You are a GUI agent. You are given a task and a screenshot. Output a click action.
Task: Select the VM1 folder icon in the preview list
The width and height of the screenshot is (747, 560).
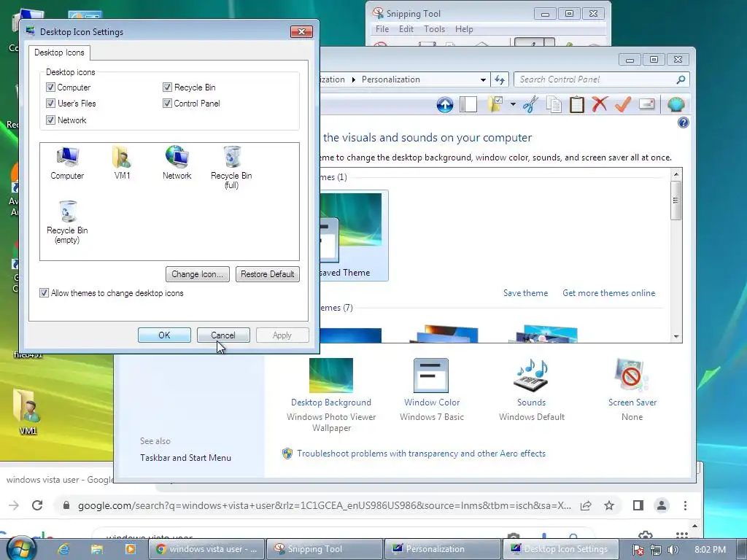122,163
